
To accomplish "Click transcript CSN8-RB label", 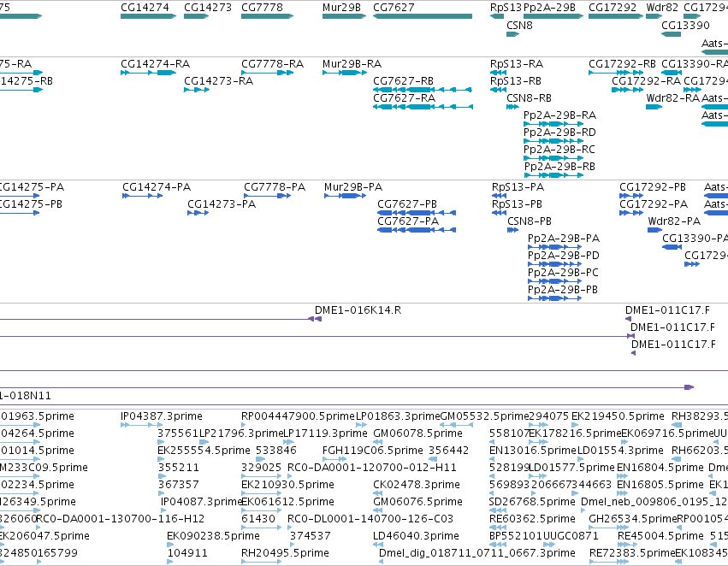I will (529, 97).
